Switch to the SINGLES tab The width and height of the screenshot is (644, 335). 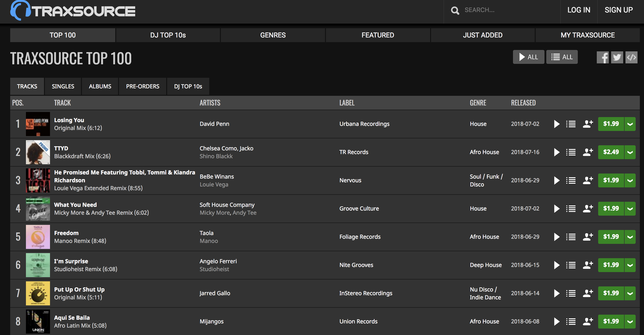(63, 87)
